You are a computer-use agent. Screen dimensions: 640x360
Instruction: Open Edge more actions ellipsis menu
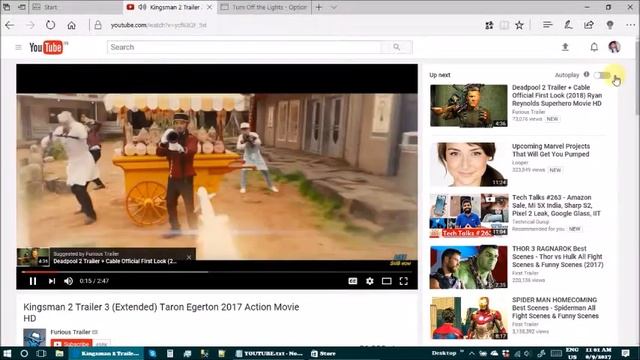(630, 25)
